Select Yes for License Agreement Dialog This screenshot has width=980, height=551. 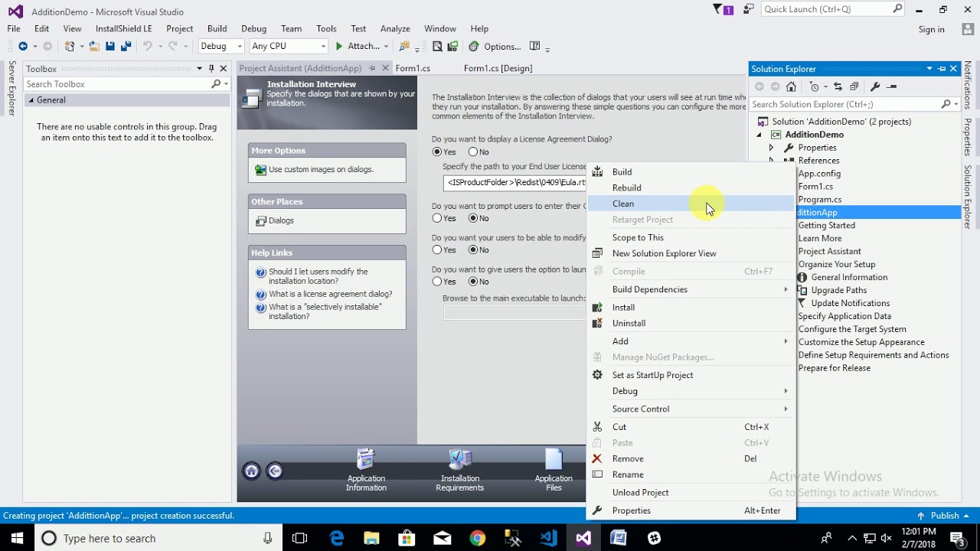(437, 152)
